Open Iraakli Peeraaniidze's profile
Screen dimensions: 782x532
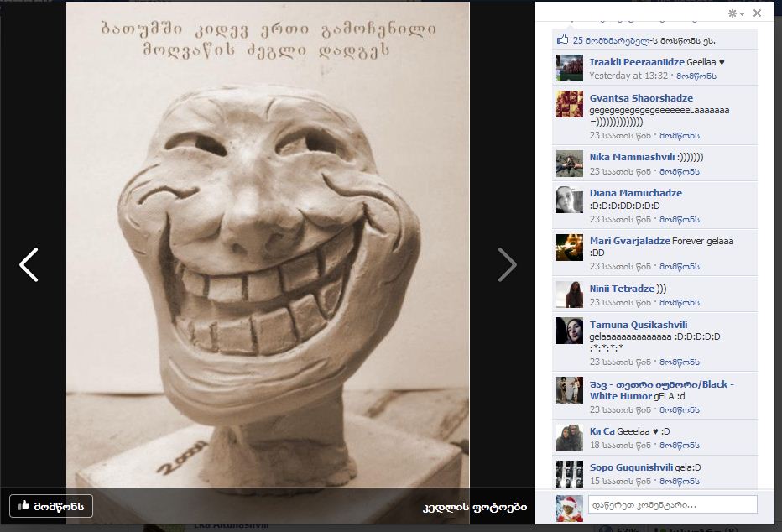[x=636, y=62]
